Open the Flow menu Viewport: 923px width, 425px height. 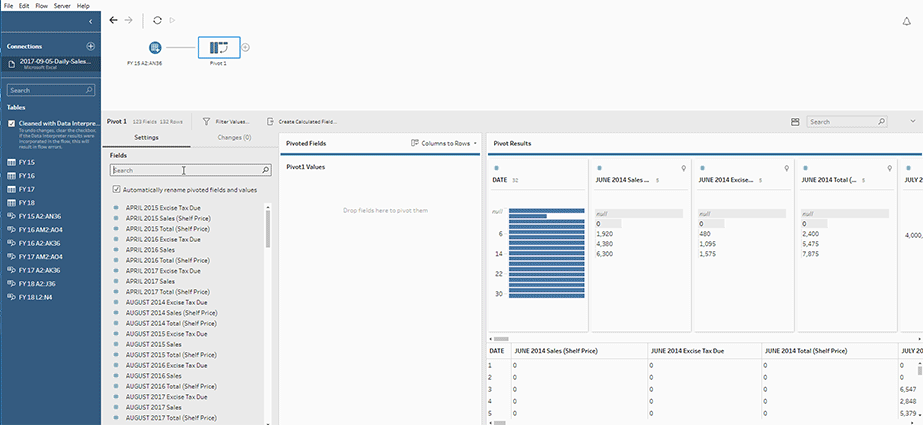click(x=41, y=6)
